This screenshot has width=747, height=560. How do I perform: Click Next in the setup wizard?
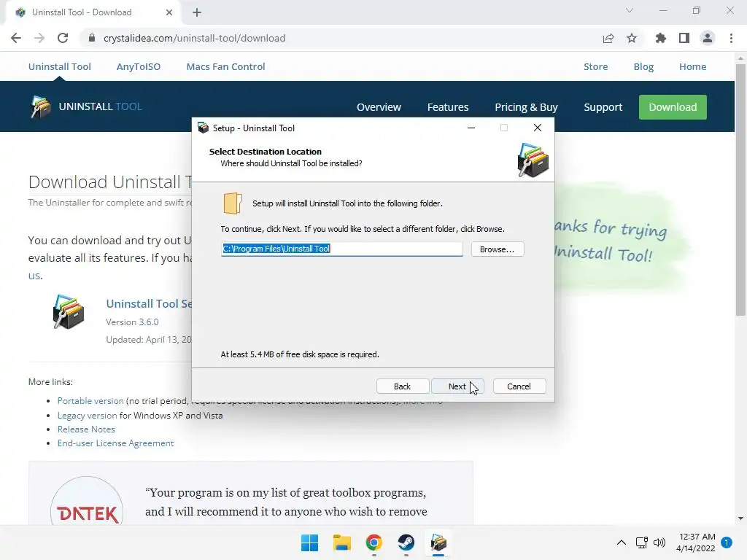[x=457, y=386]
